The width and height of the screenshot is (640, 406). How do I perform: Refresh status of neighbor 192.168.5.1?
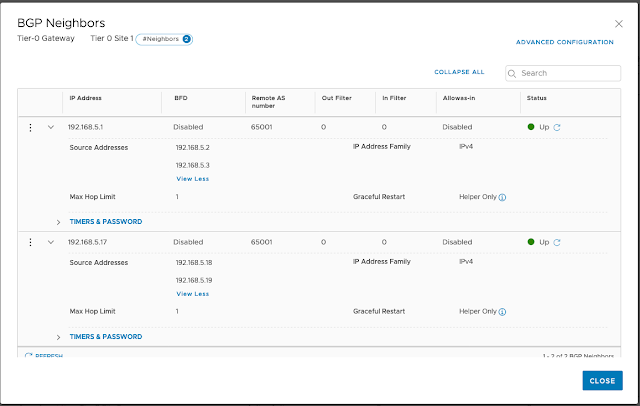[x=557, y=128]
